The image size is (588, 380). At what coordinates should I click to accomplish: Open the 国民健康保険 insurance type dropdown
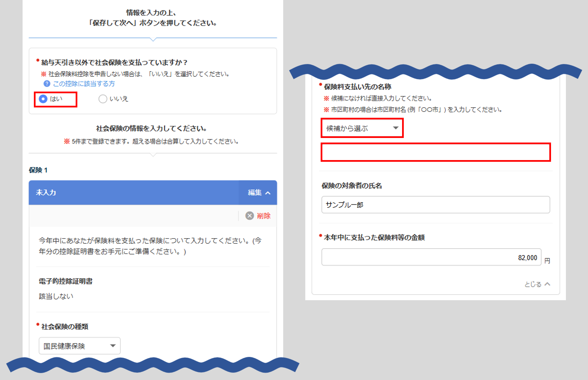pyautogui.click(x=80, y=346)
